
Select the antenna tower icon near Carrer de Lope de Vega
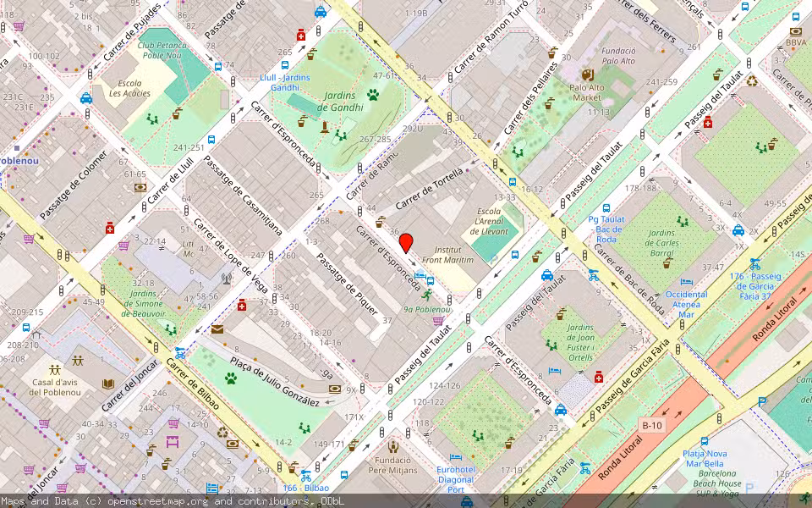click(x=227, y=279)
